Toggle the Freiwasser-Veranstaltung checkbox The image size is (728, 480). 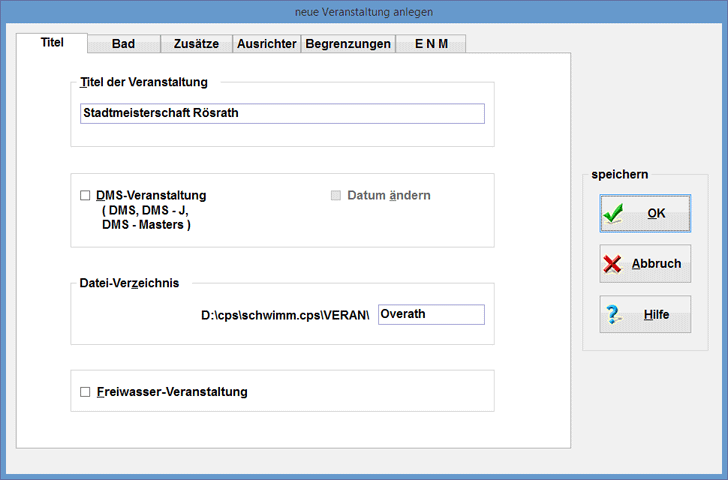[x=85, y=392]
